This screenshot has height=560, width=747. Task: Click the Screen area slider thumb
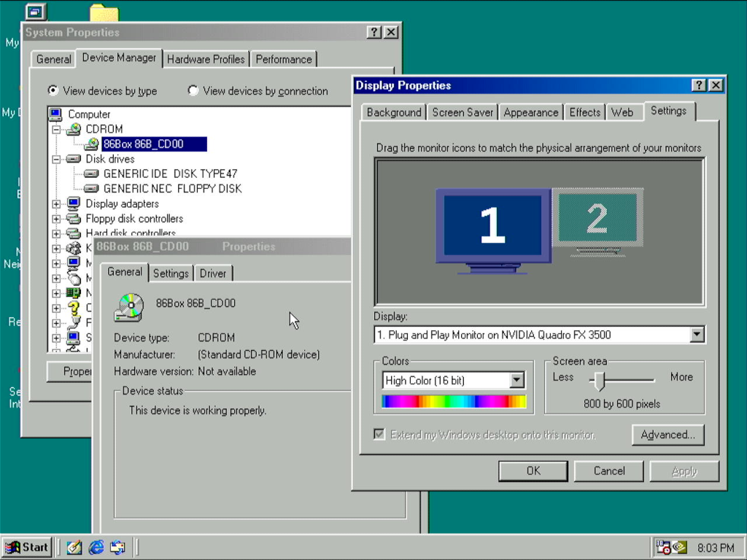tap(599, 380)
